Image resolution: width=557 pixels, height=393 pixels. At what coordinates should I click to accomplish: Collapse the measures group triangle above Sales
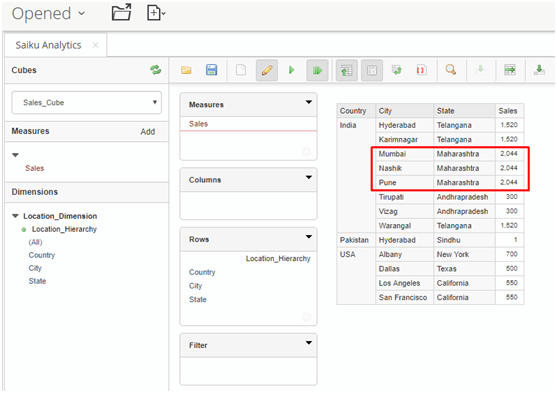[x=15, y=155]
